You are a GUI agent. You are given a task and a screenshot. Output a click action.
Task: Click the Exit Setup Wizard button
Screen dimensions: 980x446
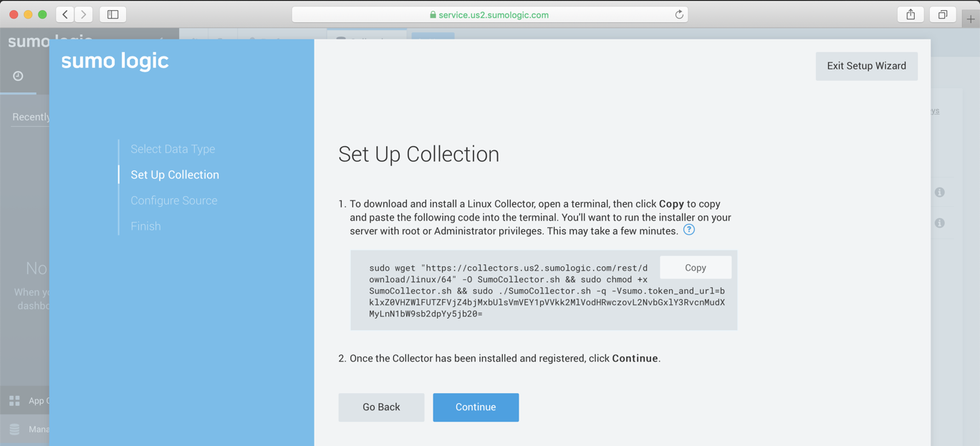tap(866, 66)
